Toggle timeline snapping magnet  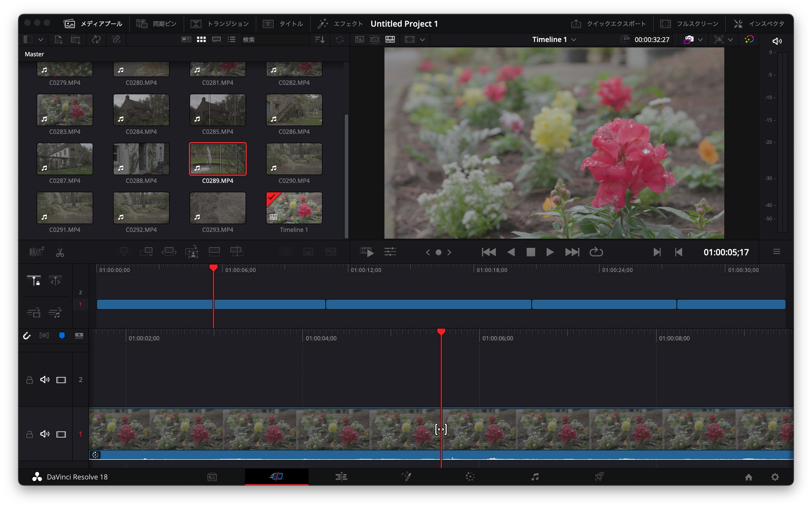[x=27, y=336]
